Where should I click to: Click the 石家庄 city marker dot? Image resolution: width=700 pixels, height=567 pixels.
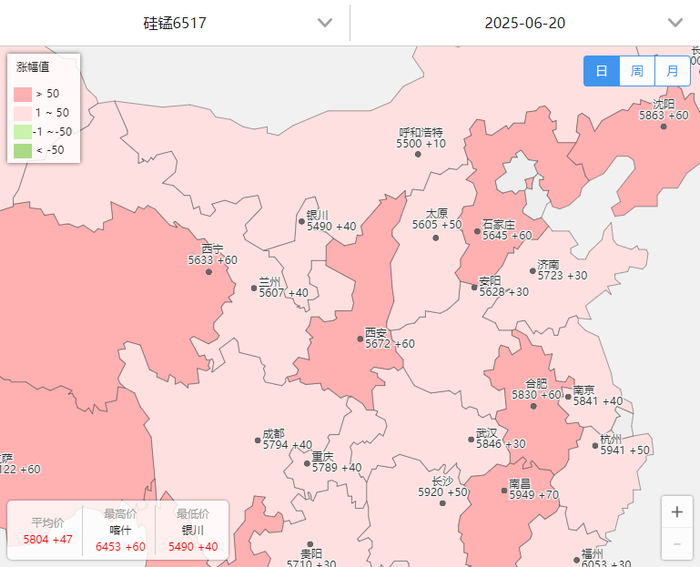(x=477, y=231)
